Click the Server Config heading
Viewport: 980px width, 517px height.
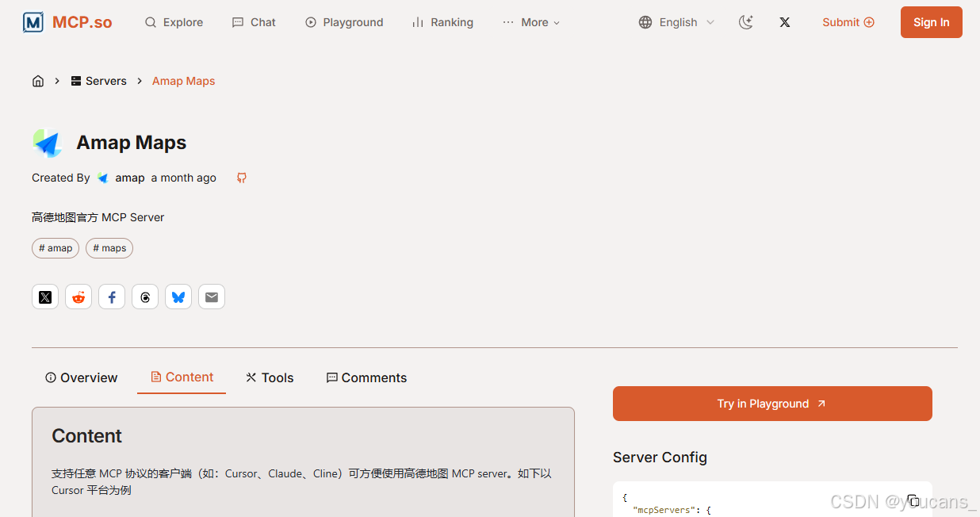coord(660,458)
